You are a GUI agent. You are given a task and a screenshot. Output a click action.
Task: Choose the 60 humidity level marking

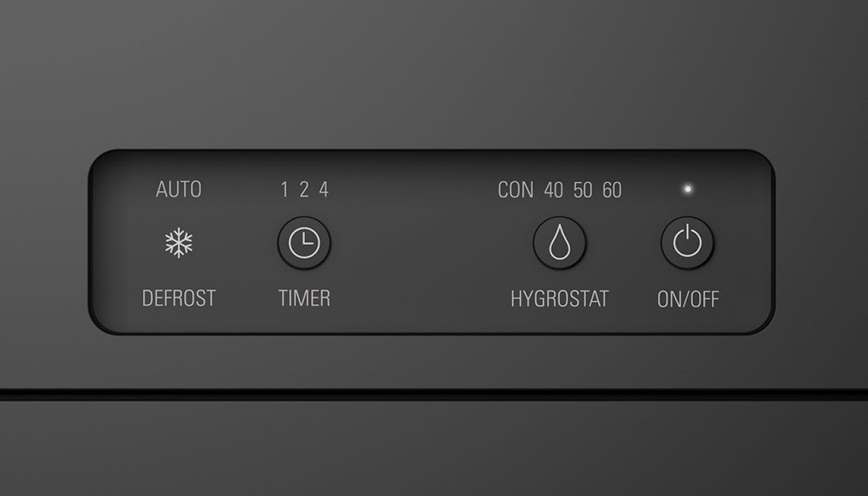[612, 190]
